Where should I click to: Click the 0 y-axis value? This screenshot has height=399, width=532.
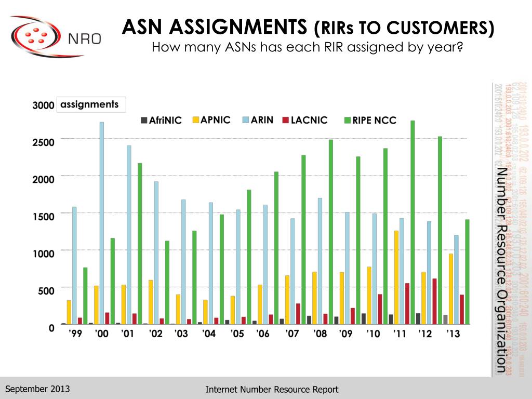point(51,328)
